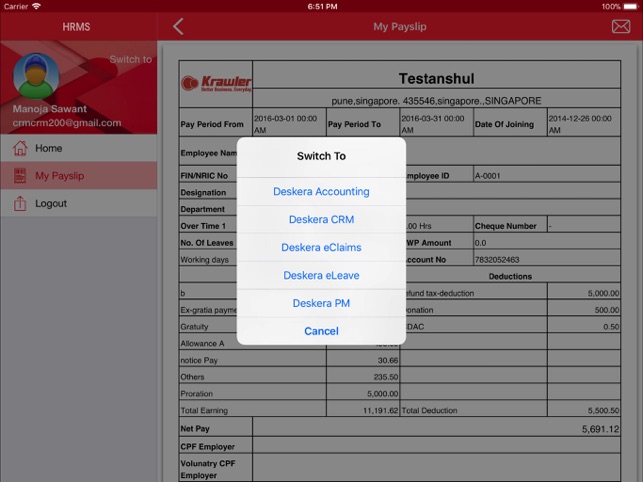The width and height of the screenshot is (643, 482).
Task: Select My Payslip in the sidebar
Action: (x=78, y=176)
